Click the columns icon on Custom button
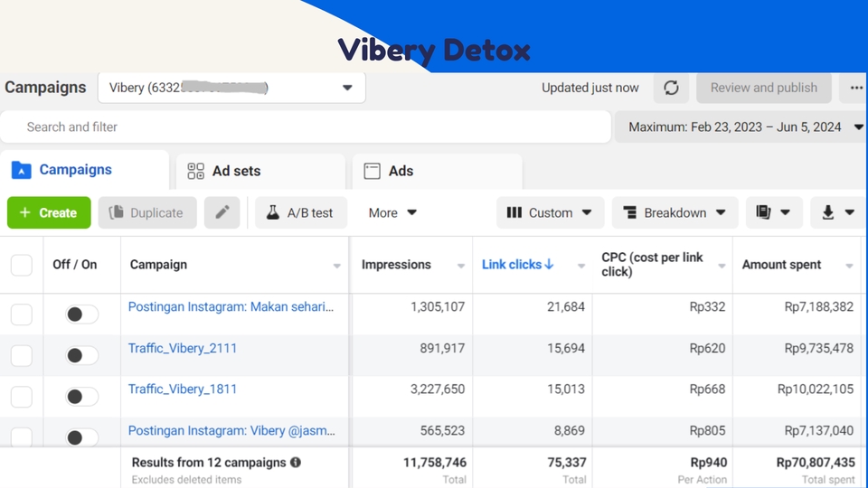Screen dimensions: 868x488 point(514,212)
